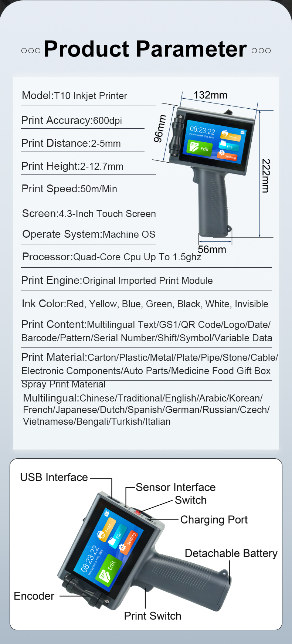292x644 pixels.
Task: Open the blue File icon on upper printer screen
Action: pos(228,145)
